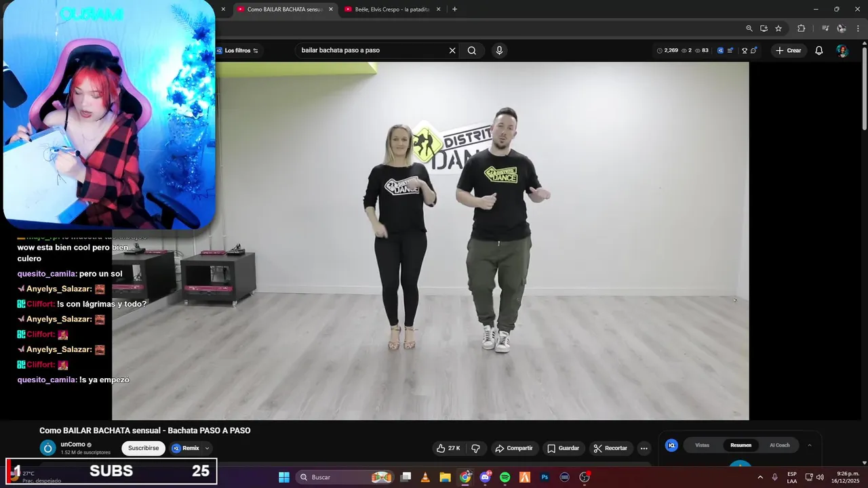
Task: Open the unComo channel avatar
Action: 48,448
